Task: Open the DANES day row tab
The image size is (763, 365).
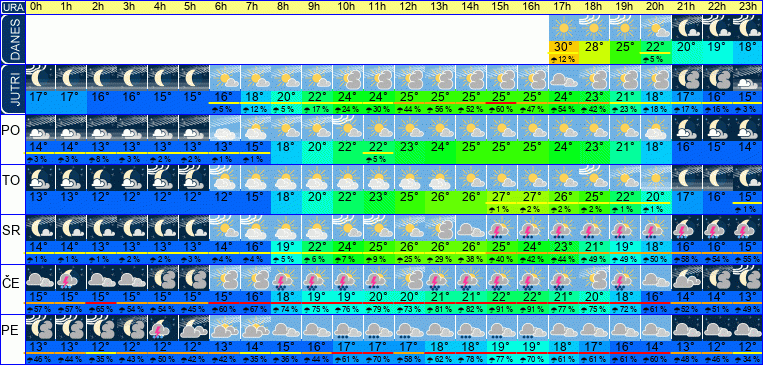Action: tap(13, 39)
